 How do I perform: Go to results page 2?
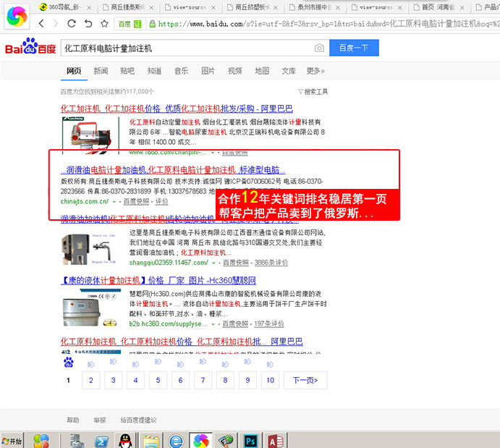91,380
